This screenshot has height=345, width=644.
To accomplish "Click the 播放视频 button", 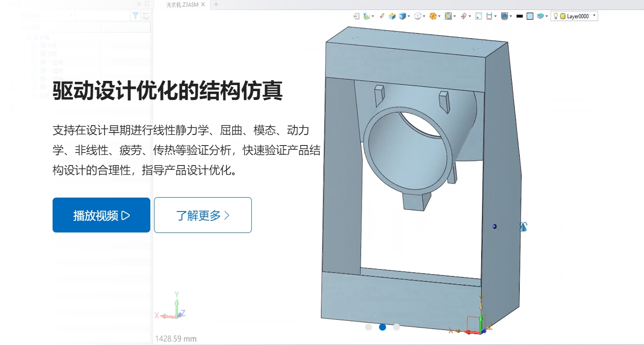I will pyautogui.click(x=101, y=215).
